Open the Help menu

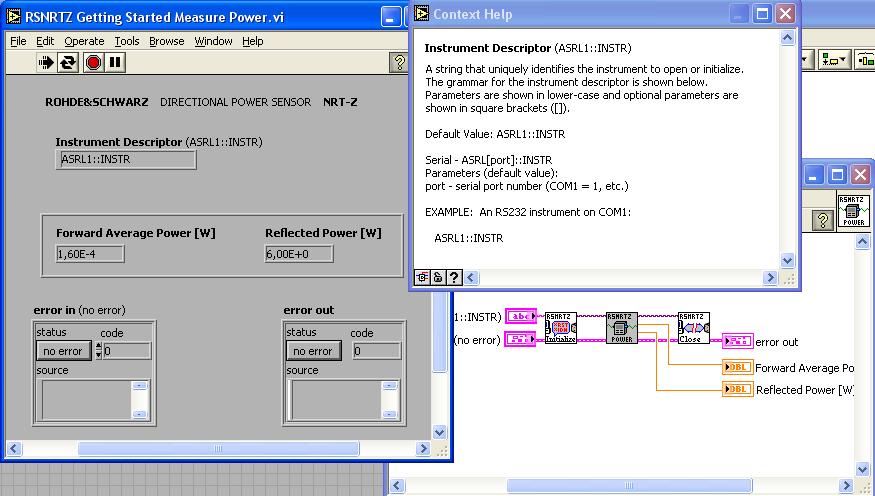click(252, 41)
